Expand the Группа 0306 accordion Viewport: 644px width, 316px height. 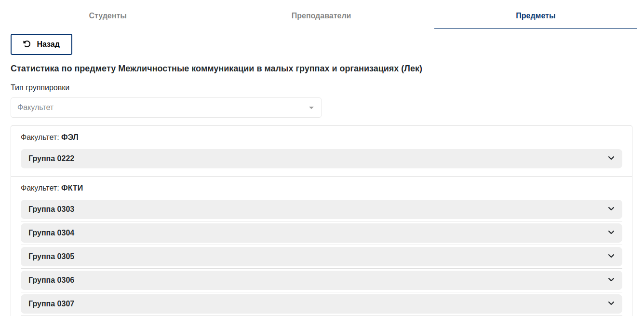coord(322,280)
